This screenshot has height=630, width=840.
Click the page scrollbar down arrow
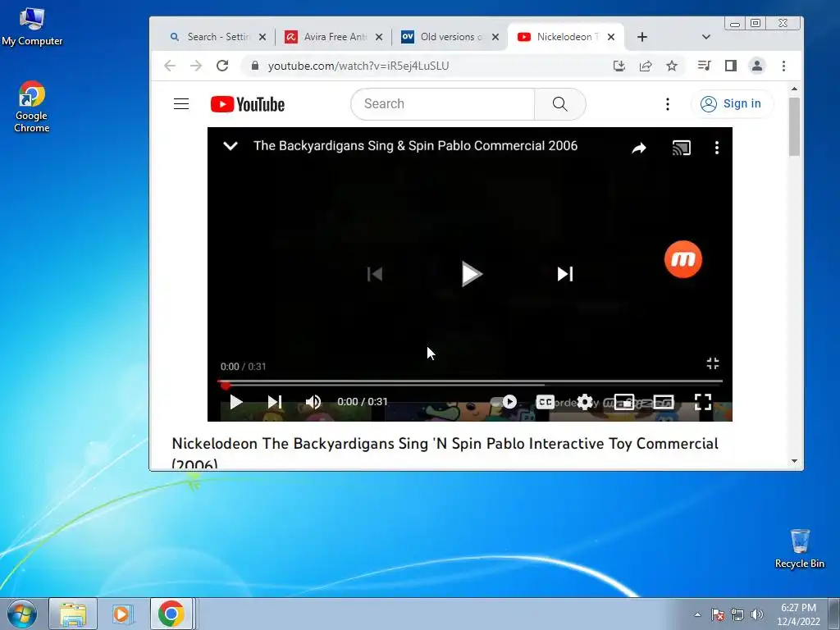click(794, 461)
